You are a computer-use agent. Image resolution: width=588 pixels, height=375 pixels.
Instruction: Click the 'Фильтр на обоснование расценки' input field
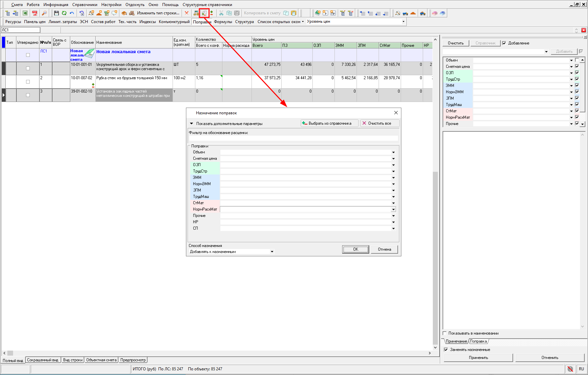tap(293, 138)
